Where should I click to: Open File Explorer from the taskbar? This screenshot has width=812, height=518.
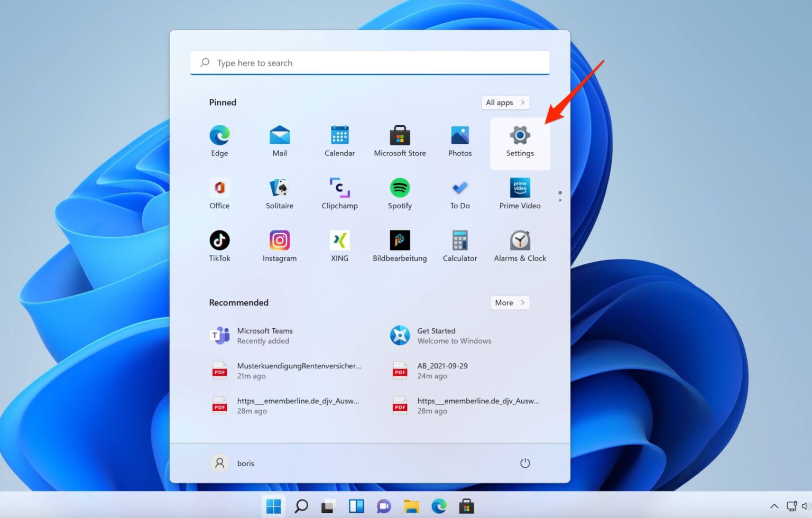pyautogui.click(x=411, y=506)
